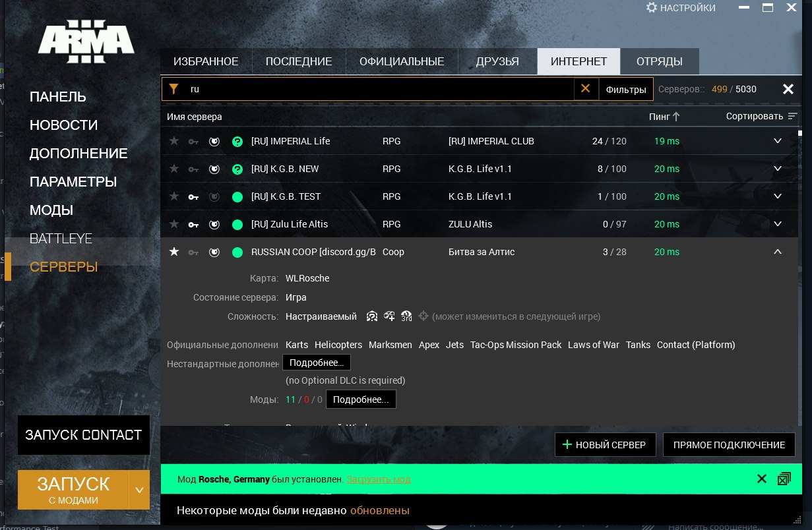Click the password key icon for Zulu Life Altis
812x530 pixels.
pos(193,225)
